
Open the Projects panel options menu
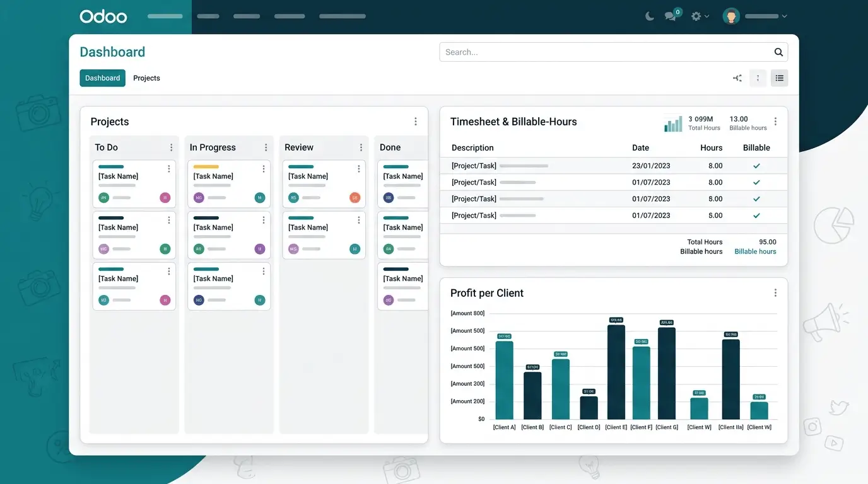point(415,122)
